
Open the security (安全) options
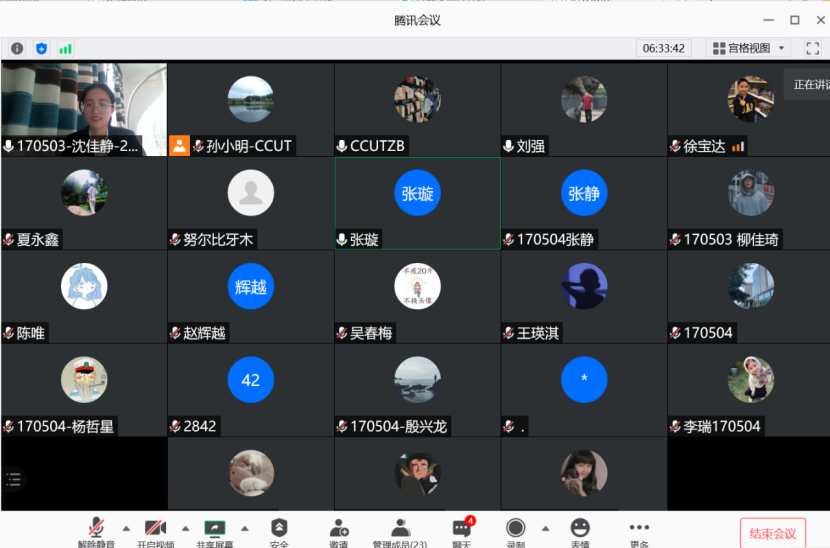tap(279, 530)
